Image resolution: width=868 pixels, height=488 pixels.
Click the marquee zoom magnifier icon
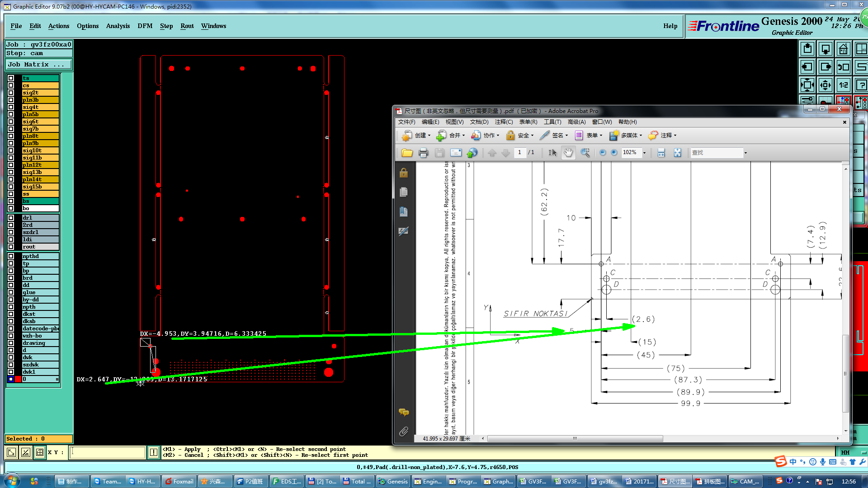coord(585,153)
